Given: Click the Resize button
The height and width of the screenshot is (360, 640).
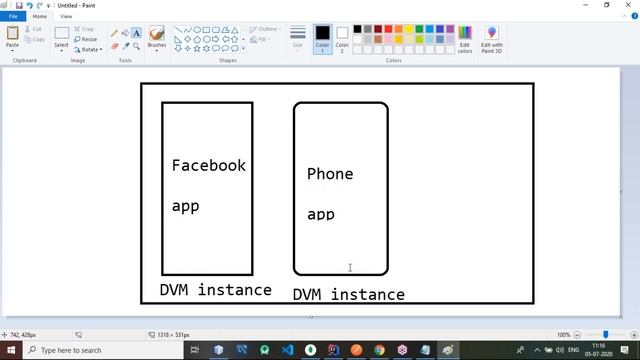Looking at the screenshot, I should (x=86, y=39).
